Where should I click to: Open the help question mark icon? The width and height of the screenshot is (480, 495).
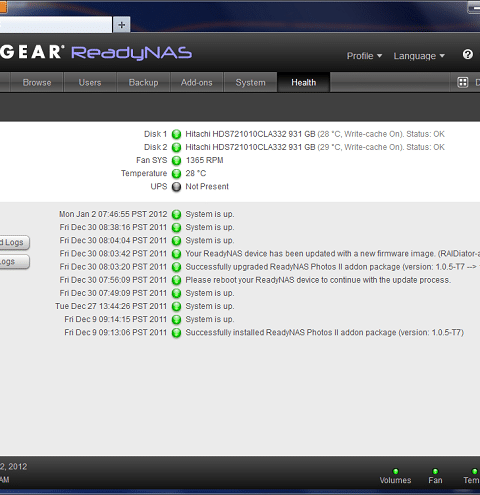click(x=468, y=54)
